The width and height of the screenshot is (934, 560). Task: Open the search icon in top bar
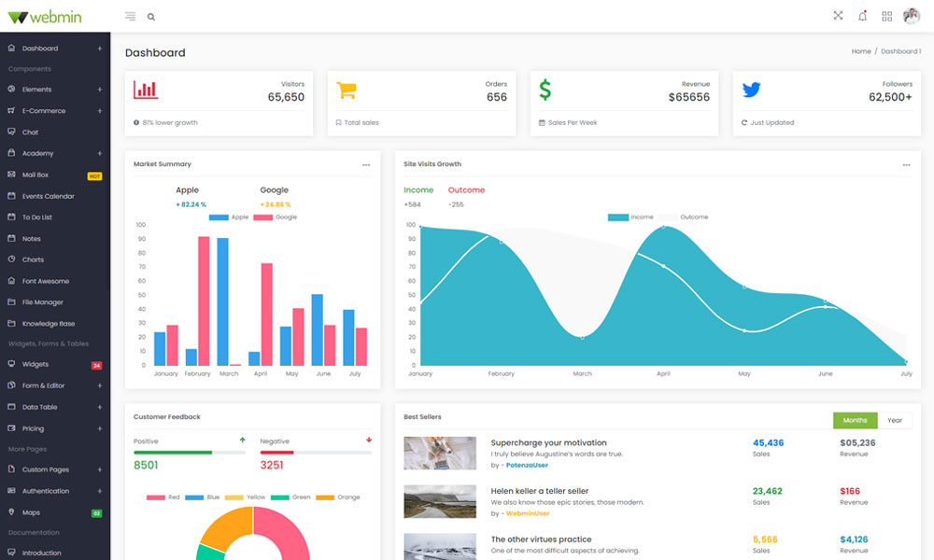pyautogui.click(x=151, y=16)
